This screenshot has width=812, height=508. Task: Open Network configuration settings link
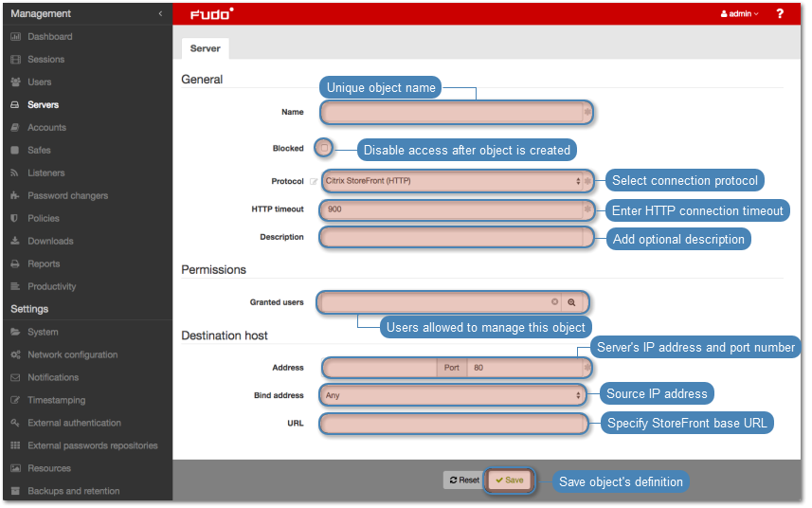click(73, 354)
